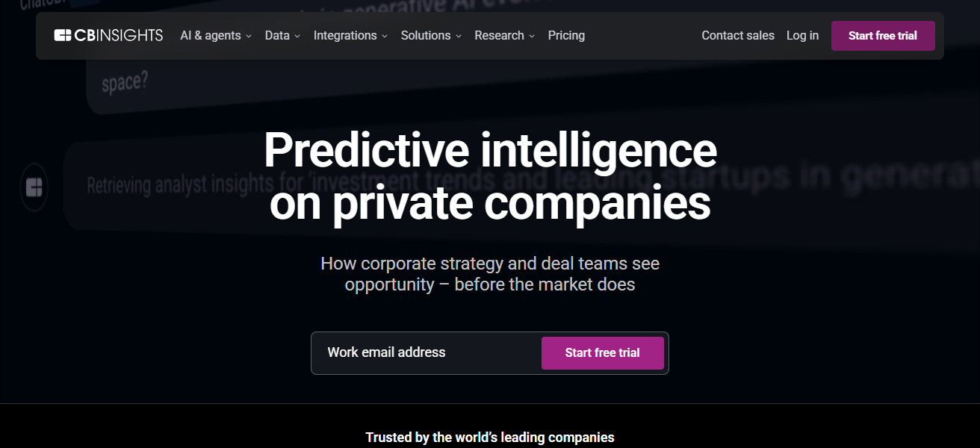Select Pricing in the navigation bar
The image size is (980, 448).
(566, 35)
